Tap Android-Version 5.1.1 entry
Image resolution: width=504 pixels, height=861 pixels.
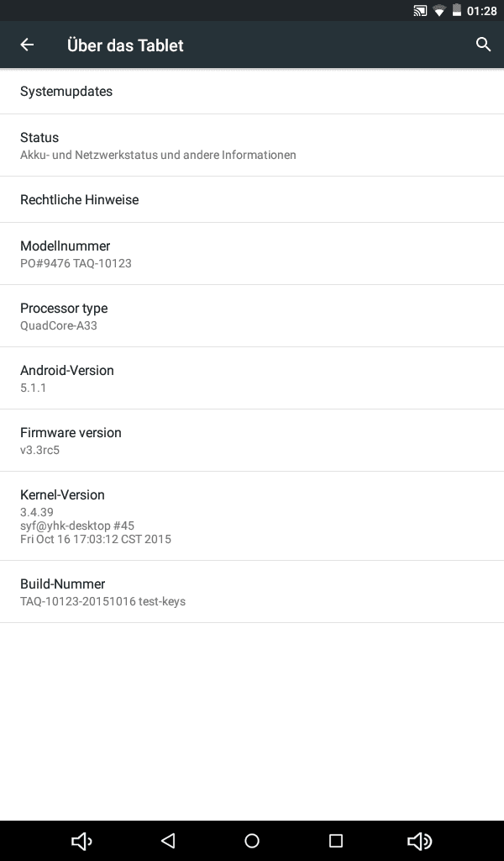coord(252,378)
